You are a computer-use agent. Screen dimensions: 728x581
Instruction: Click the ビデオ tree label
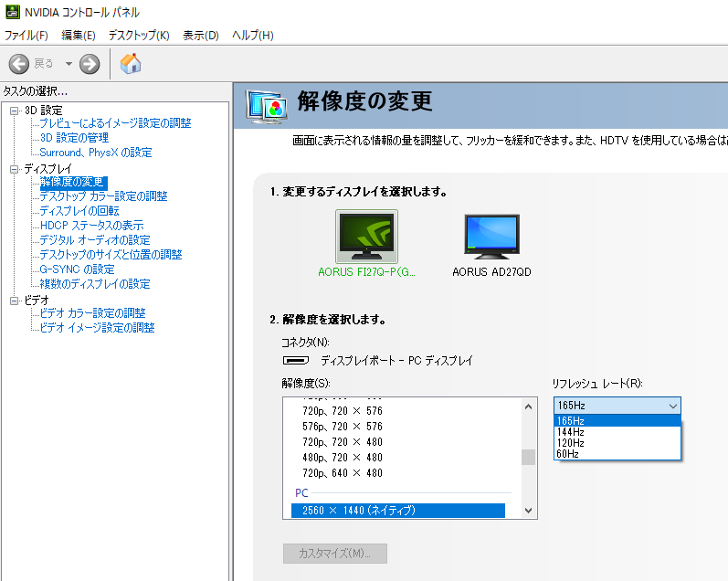[x=37, y=301]
